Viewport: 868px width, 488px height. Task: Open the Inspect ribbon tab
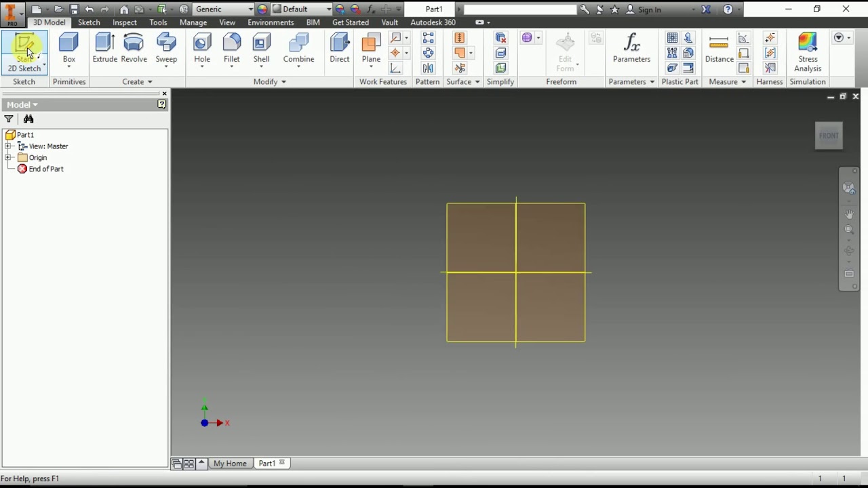click(125, 22)
